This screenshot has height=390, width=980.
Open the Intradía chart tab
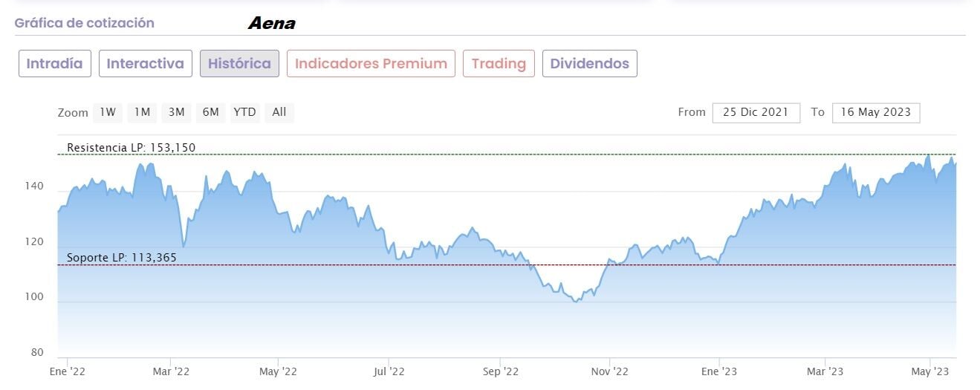[x=56, y=64]
